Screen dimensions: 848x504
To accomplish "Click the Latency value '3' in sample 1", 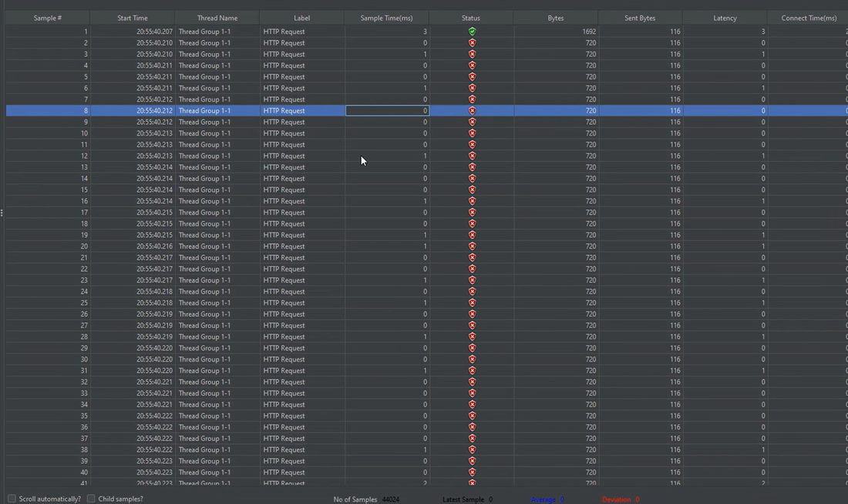I will click(763, 32).
